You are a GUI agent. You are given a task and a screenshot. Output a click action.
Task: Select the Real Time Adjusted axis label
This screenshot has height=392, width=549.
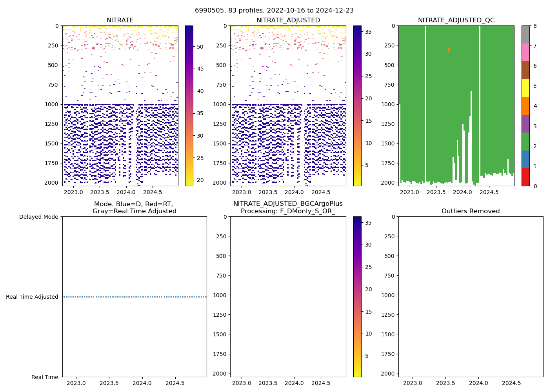32,297
